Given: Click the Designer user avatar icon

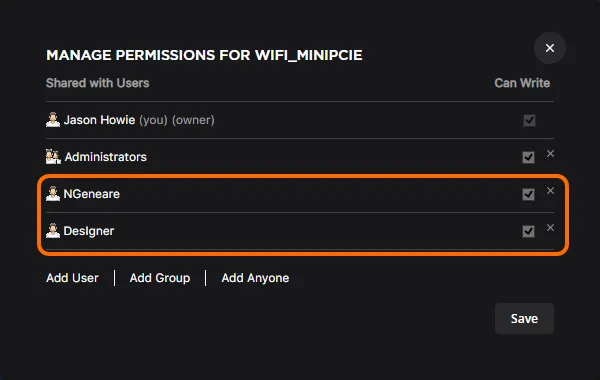Looking at the screenshot, I should (53, 231).
